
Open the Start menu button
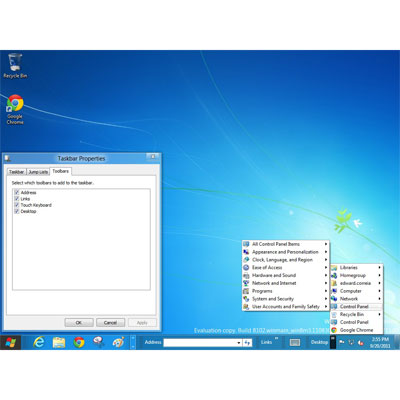[x=10, y=342]
